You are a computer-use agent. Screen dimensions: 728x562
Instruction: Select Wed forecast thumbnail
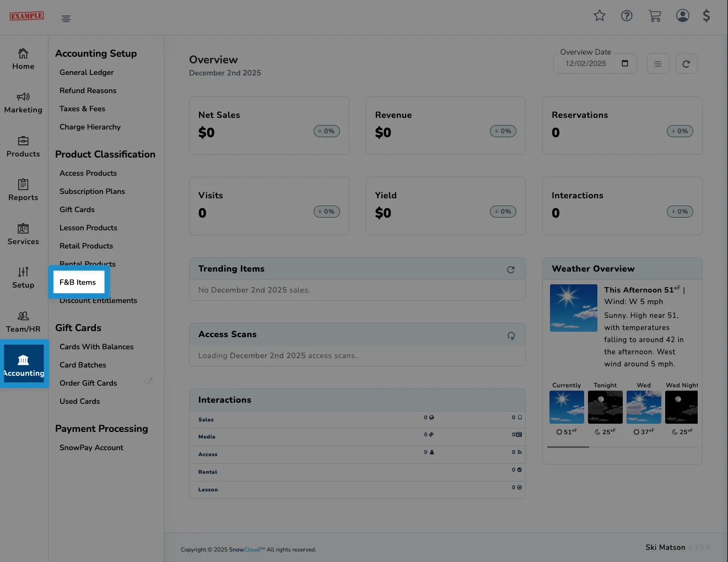click(644, 407)
